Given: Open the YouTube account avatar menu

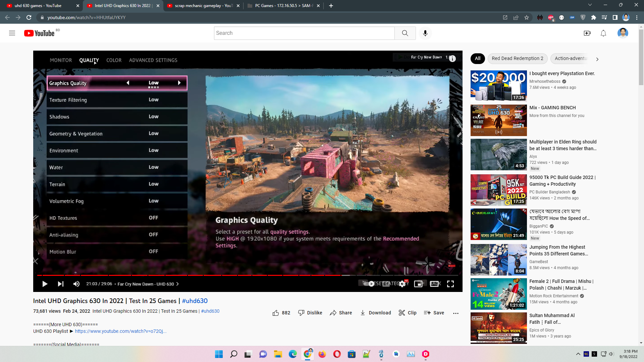Looking at the screenshot, I should pos(623,33).
